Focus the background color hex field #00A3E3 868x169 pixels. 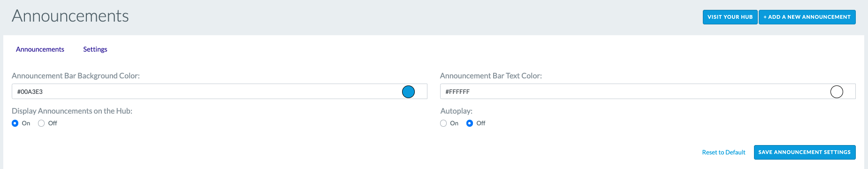pyautogui.click(x=206, y=92)
